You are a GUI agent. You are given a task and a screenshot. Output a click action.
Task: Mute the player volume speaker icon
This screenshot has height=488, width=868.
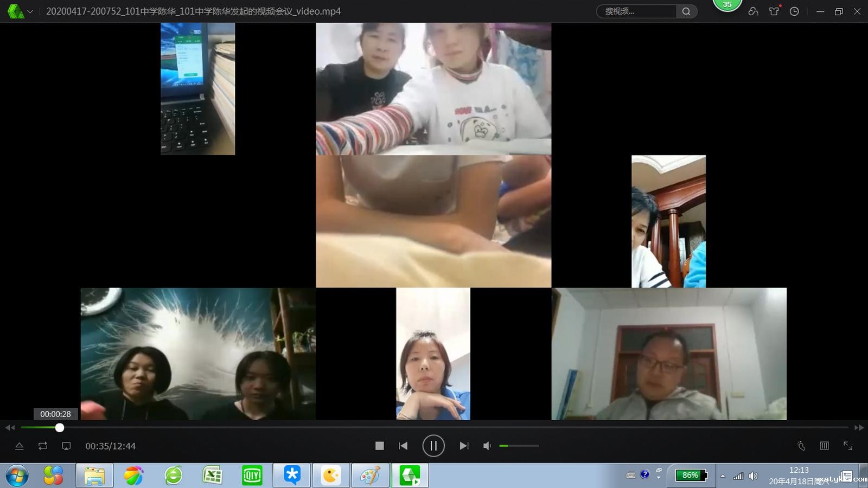point(487,446)
